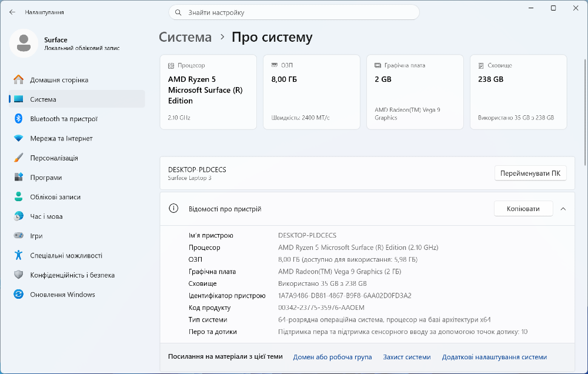Click the back arrow icon

[x=12, y=12]
